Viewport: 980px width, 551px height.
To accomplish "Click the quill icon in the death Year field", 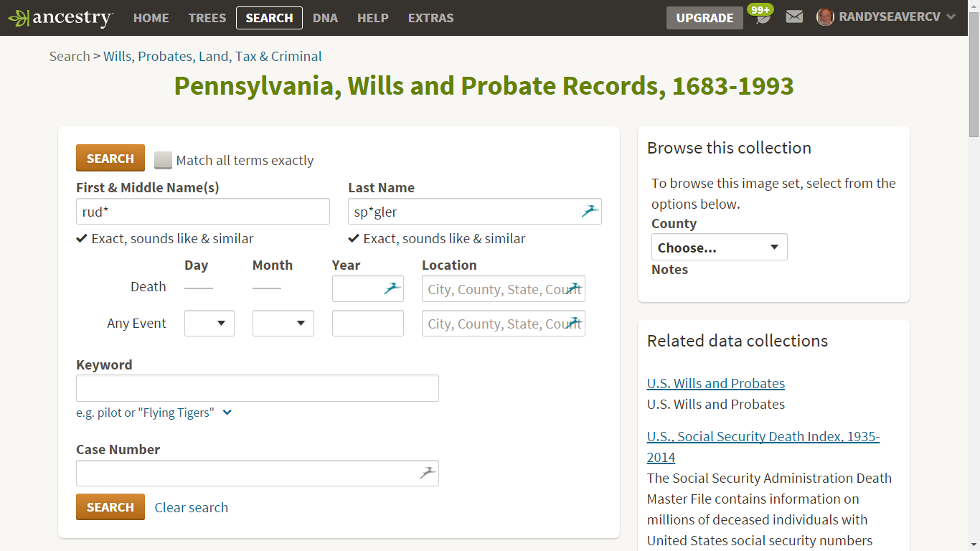I will 392,288.
